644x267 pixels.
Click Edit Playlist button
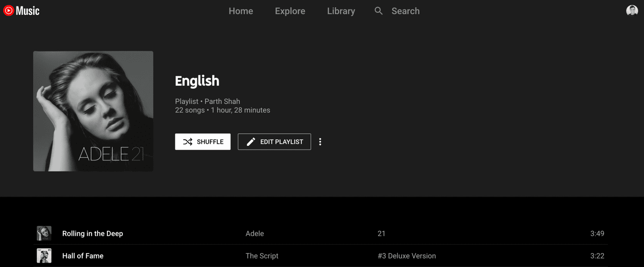coord(274,142)
